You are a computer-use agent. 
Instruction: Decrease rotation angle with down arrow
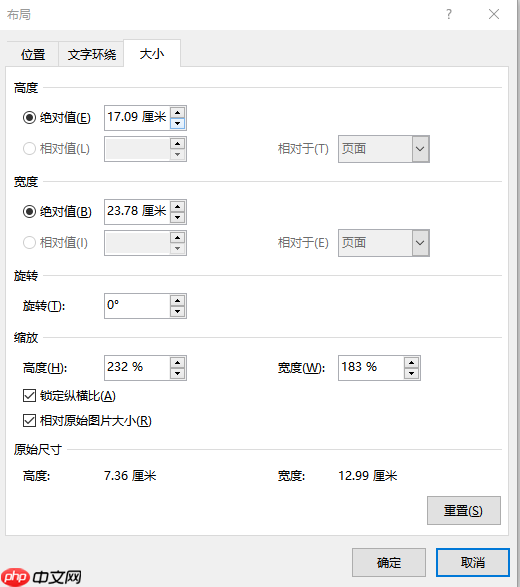point(177,311)
